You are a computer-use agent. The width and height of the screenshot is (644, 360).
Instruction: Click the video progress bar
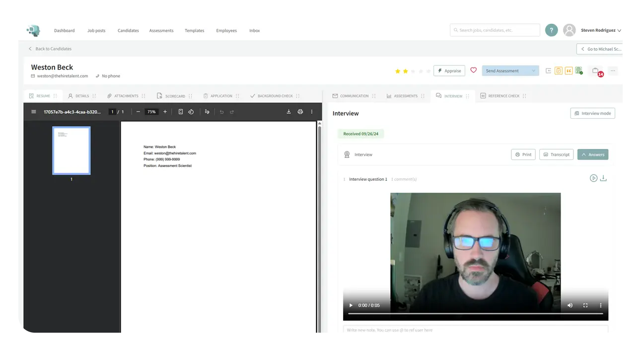coord(475,314)
